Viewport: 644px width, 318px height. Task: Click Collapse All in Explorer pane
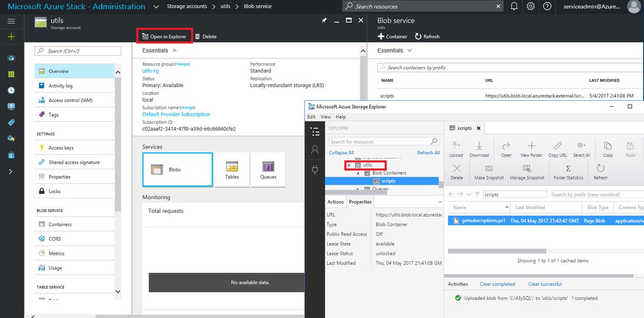point(341,152)
